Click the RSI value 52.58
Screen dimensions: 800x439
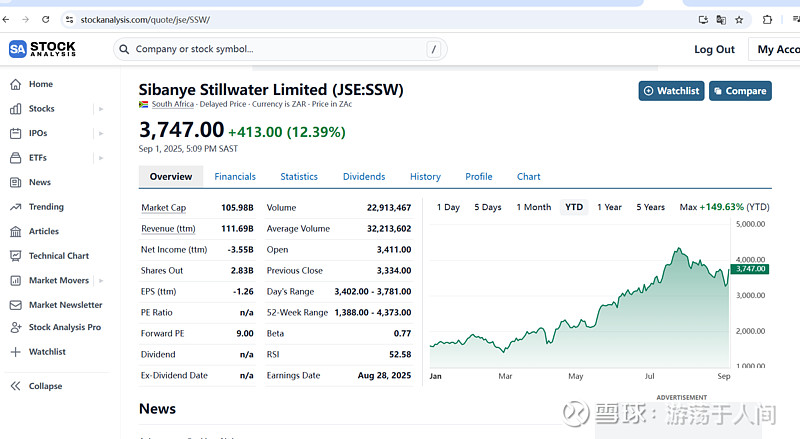pyautogui.click(x=400, y=354)
